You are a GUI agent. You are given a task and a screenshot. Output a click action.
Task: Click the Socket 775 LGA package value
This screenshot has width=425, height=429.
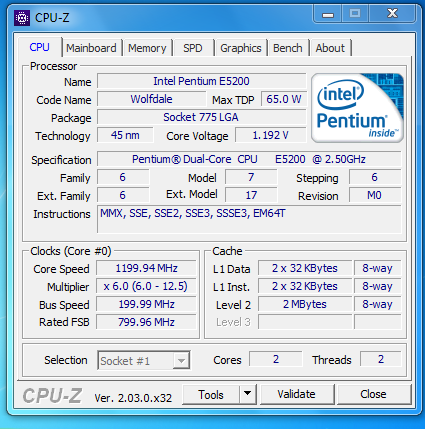coord(201,117)
